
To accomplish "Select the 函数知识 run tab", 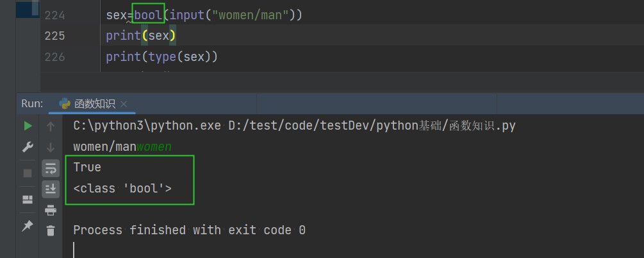I will point(94,103).
